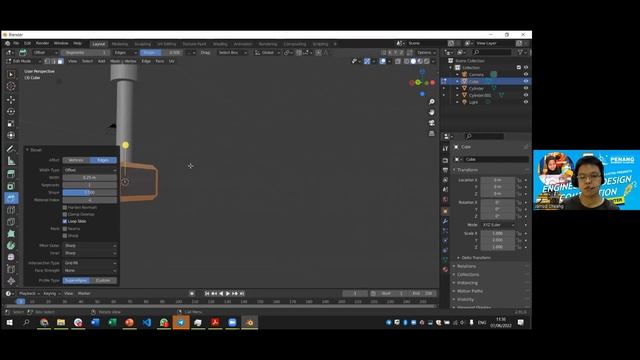Open Telegram from the Windows taskbar
The width and height of the screenshot is (640, 360).
tap(181, 322)
